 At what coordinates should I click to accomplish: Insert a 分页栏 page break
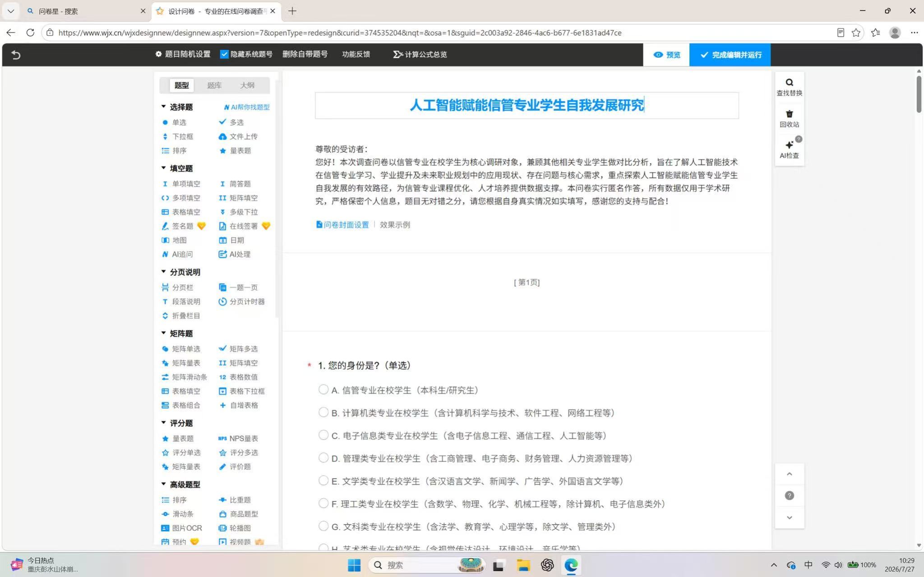[177, 287]
